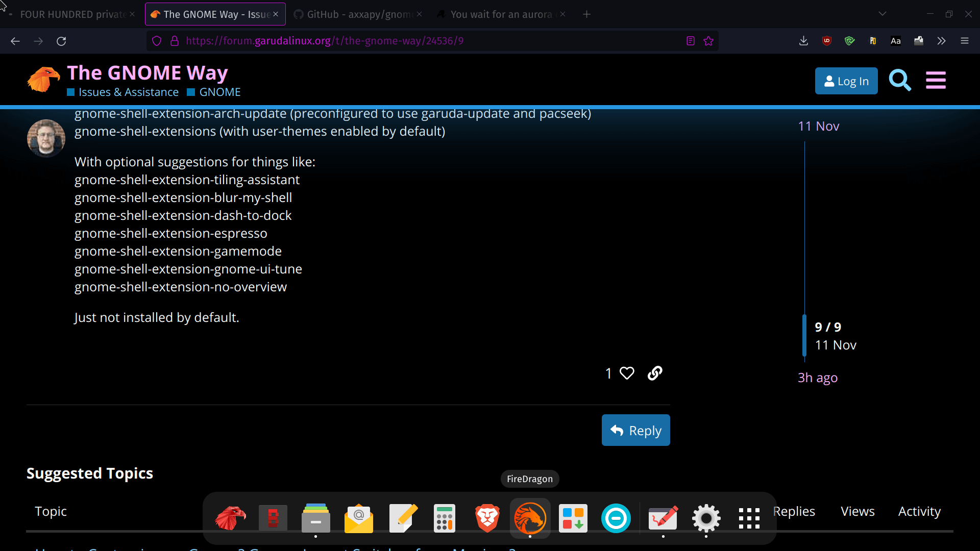Go forward with the browser forward arrow
Viewport: 980px width, 551px height.
(x=38, y=41)
